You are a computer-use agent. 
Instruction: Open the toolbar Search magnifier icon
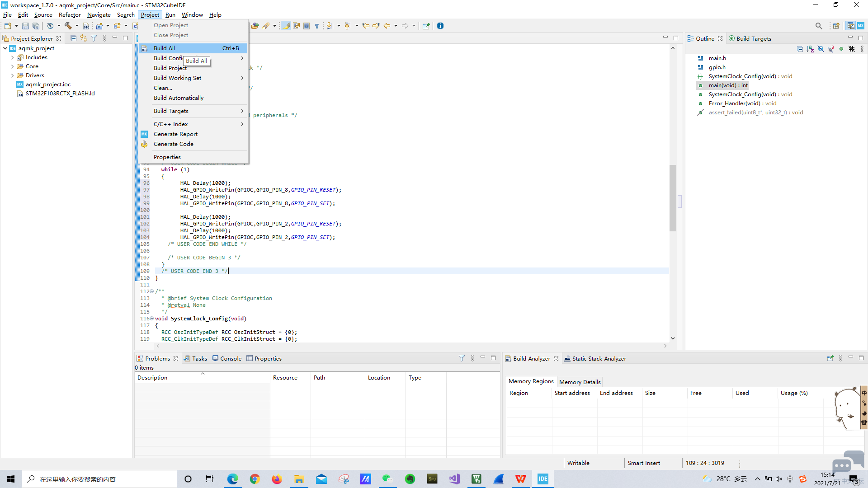tap(819, 26)
